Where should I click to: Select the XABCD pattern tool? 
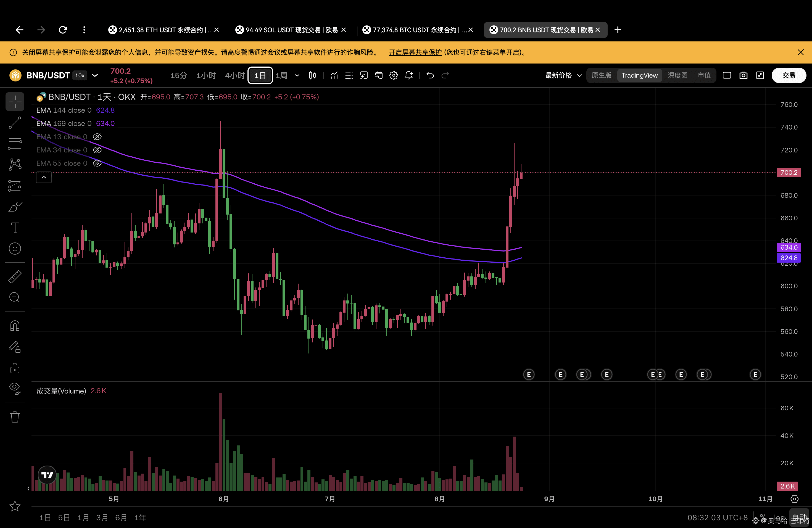tap(15, 164)
